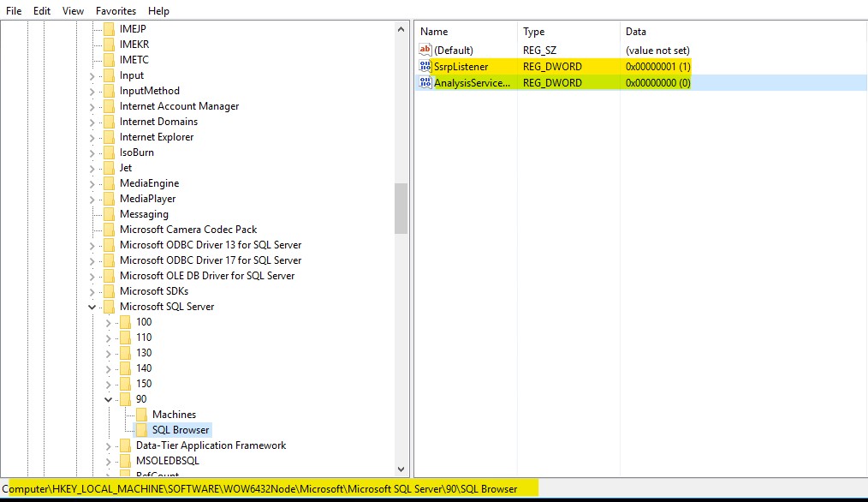
Task: Click the 0x00000000 (0) data cell
Action: [658, 82]
